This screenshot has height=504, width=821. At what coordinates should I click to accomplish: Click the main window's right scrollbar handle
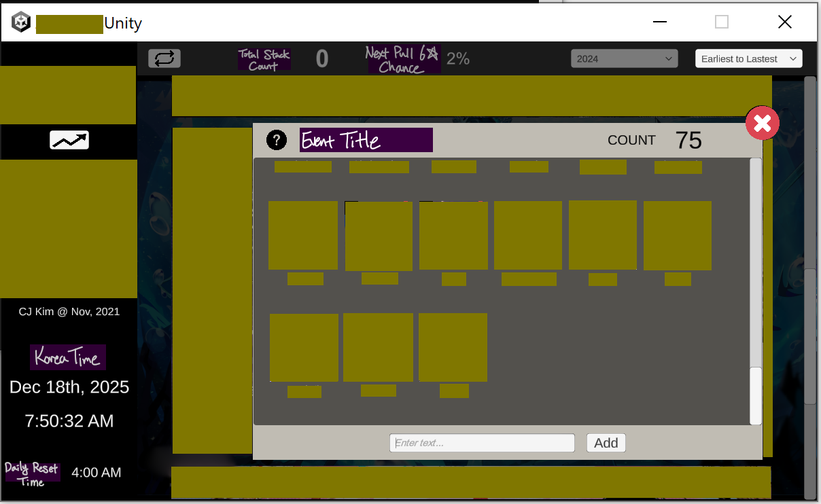pos(809,336)
